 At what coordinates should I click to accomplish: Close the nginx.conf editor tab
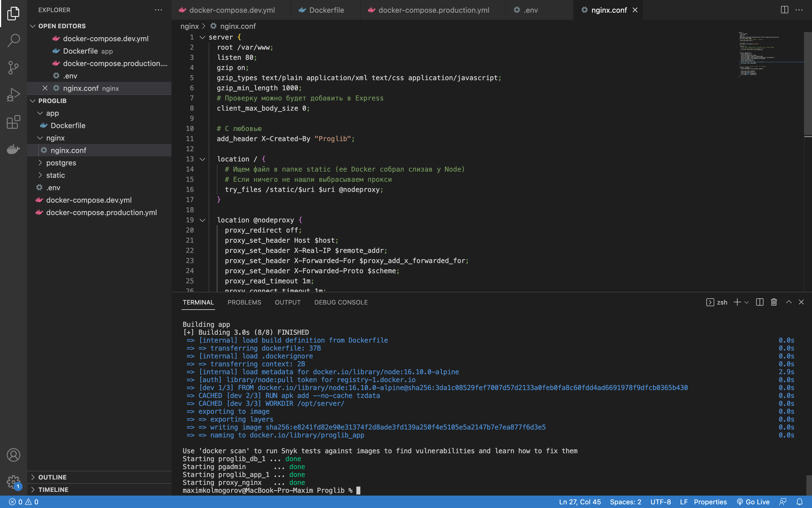tap(635, 10)
